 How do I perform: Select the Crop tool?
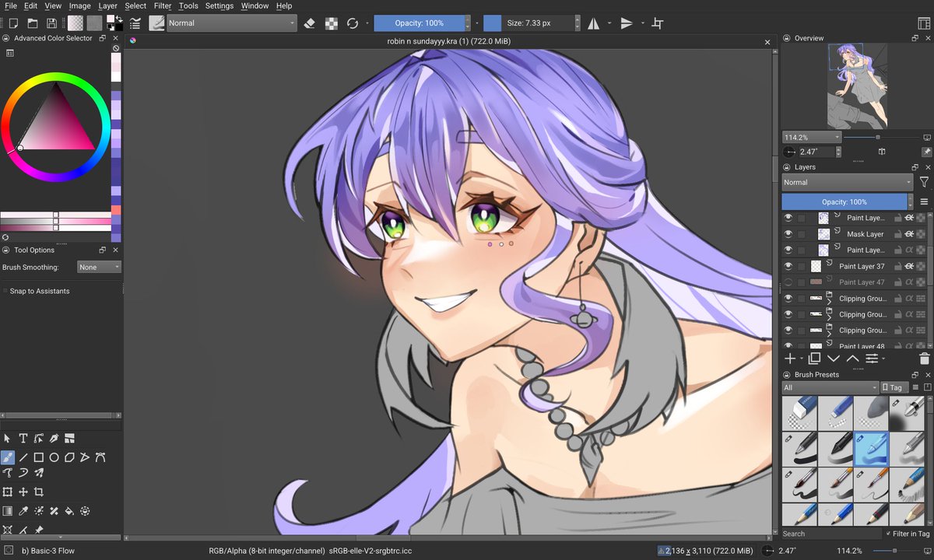tap(38, 492)
